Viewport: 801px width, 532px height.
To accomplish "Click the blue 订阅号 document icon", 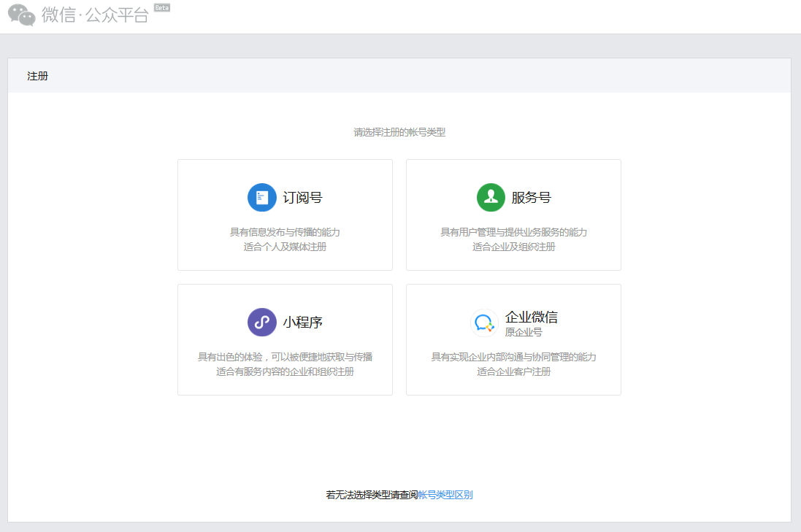I will pyautogui.click(x=262, y=198).
